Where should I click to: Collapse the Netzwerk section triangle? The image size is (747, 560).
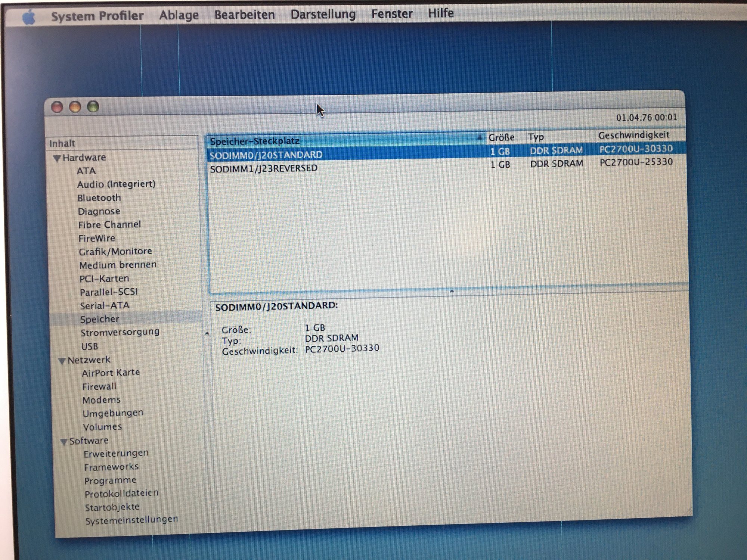tap(62, 361)
